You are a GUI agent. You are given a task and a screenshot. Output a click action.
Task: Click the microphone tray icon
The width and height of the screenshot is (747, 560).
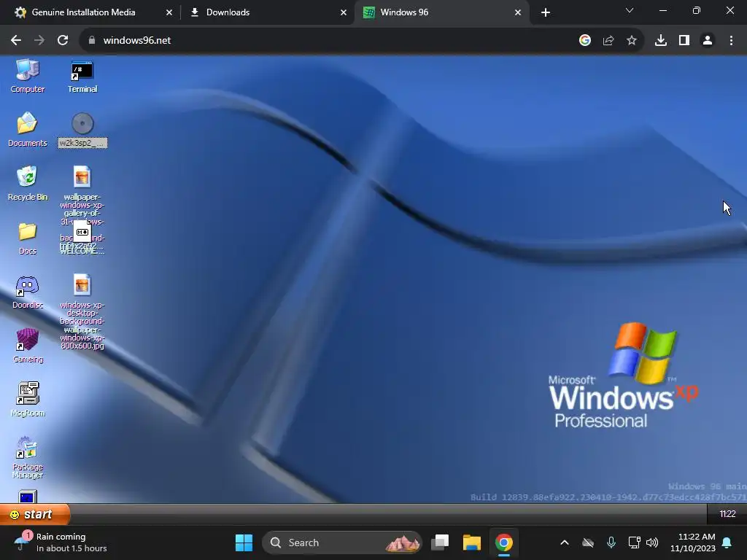coord(611,542)
